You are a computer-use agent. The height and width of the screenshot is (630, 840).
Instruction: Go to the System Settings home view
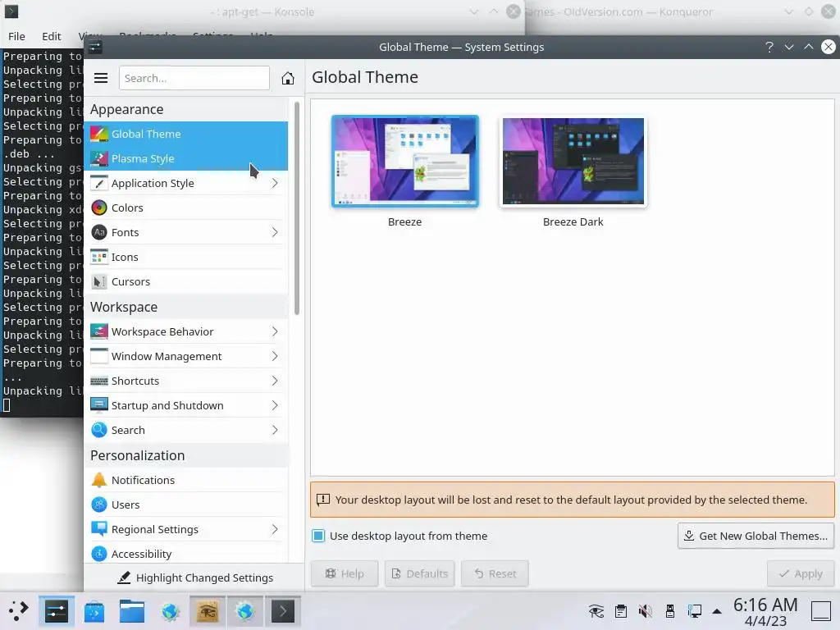[x=288, y=78]
